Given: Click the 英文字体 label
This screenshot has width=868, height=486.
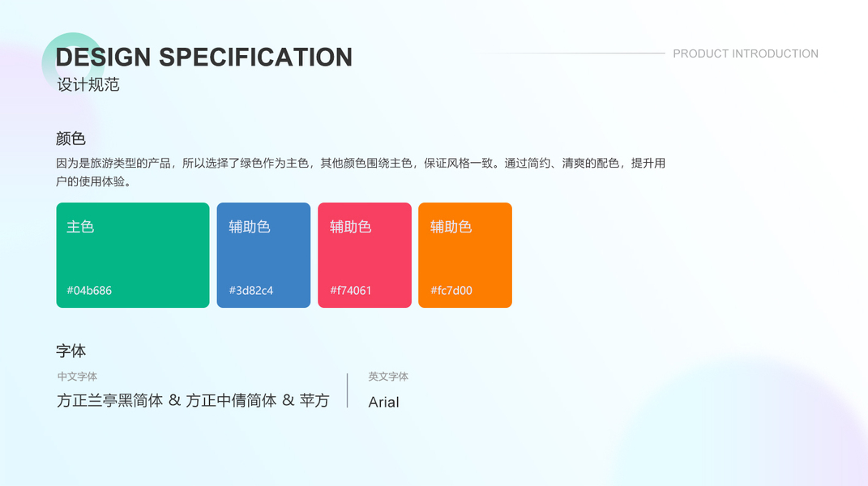Looking at the screenshot, I should pos(388,377).
